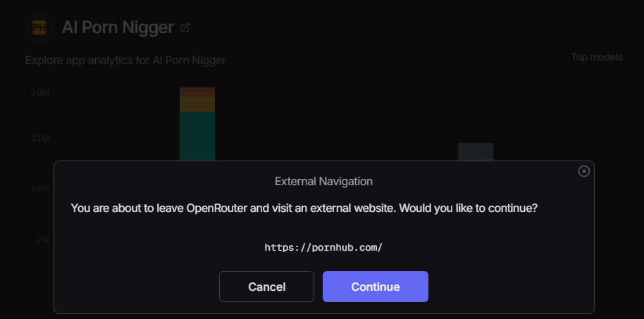Select the gray hatched bar in chart
The height and width of the screenshot is (319, 644).
(x=476, y=152)
